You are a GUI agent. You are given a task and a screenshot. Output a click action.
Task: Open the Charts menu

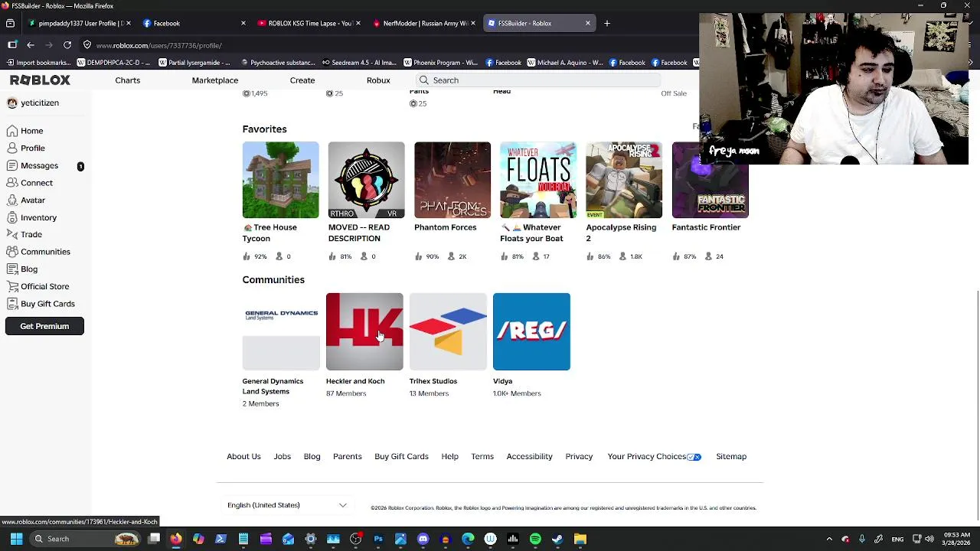click(128, 80)
